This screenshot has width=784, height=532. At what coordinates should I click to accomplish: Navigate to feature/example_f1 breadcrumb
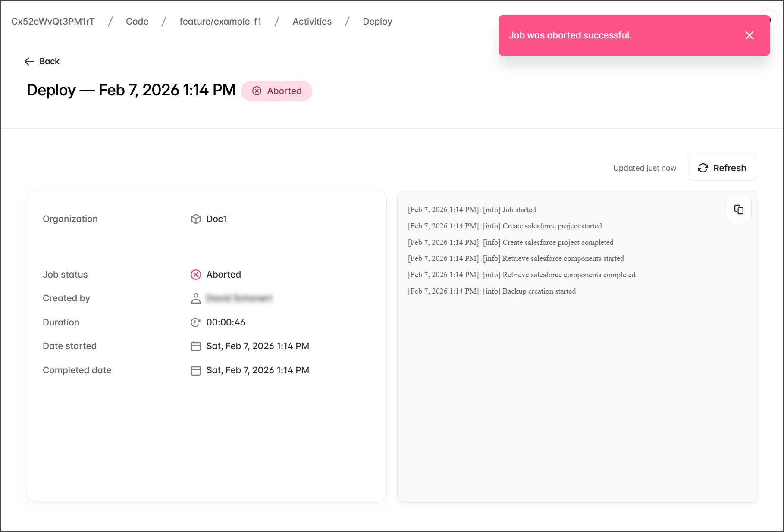tap(220, 22)
